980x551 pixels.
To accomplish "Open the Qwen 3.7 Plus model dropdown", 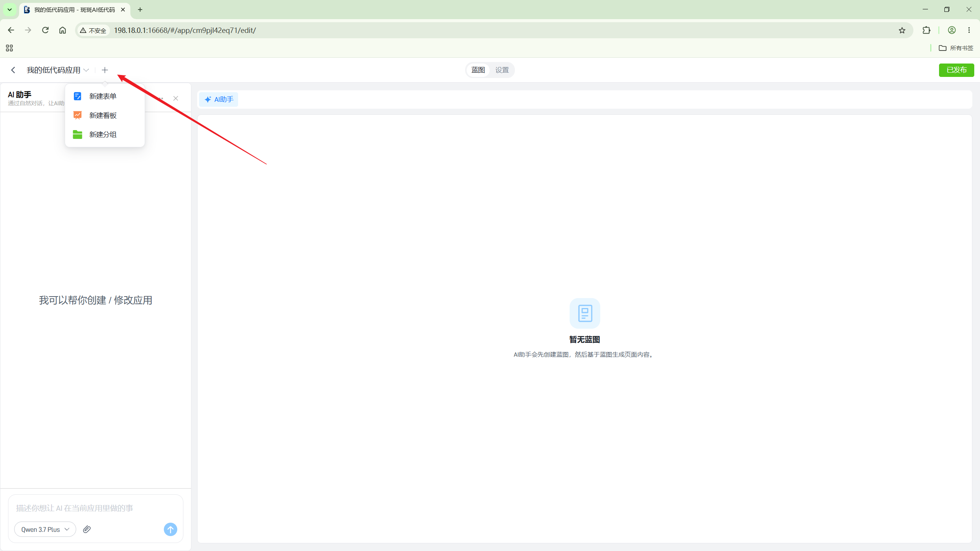I will [x=45, y=530].
